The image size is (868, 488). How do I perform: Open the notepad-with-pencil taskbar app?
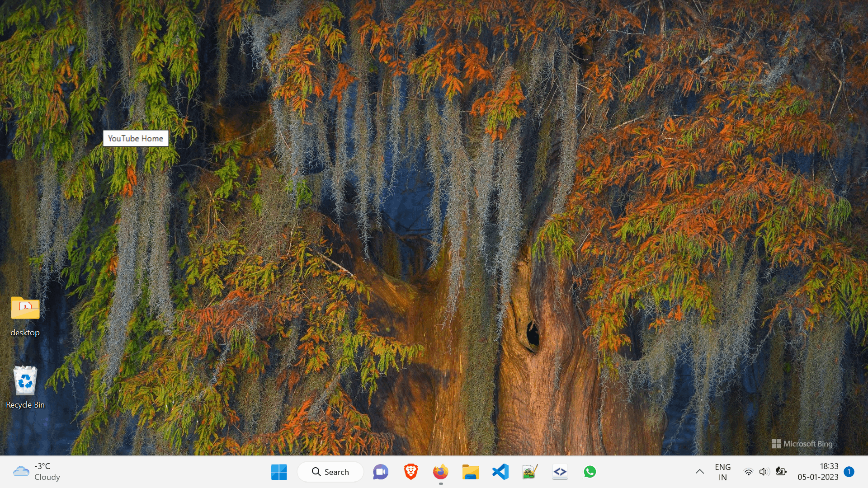pyautogui.click(x=530, y=472)
